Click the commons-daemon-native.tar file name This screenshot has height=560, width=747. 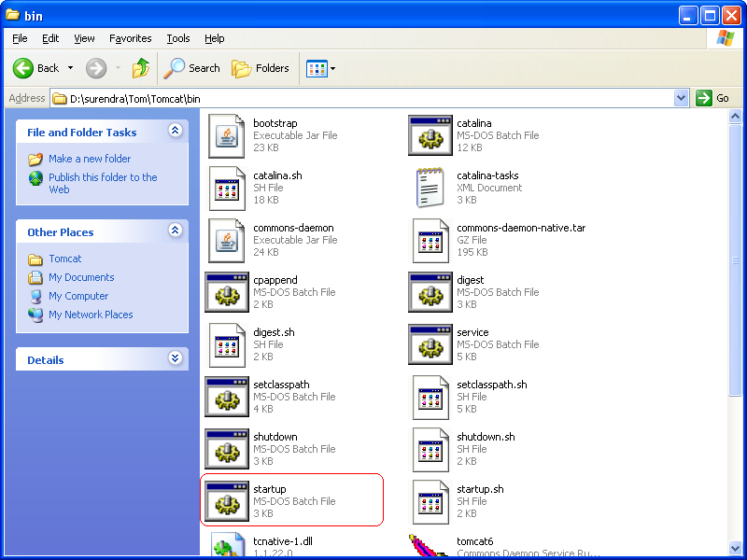(521, 228)
